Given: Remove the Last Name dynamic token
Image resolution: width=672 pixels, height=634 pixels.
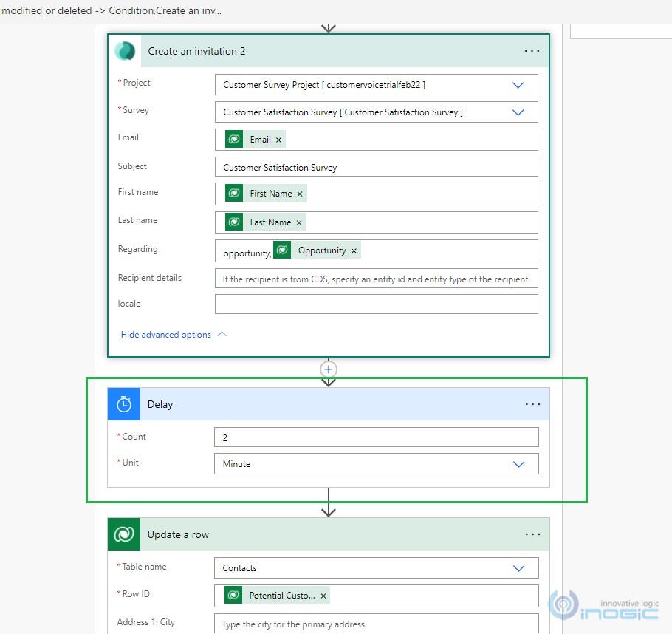Looking at the screenshot, I should (x=299, y=222).
